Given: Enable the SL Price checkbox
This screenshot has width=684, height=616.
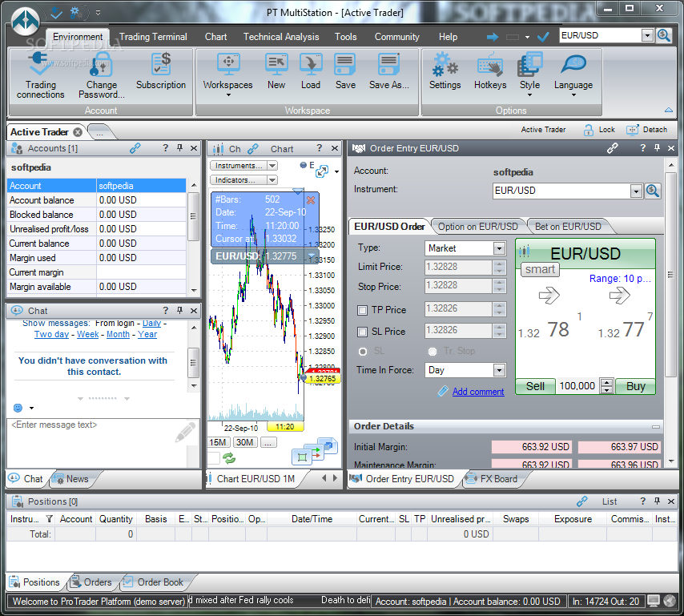Looking at the screenshot, I should pos(362,332).
